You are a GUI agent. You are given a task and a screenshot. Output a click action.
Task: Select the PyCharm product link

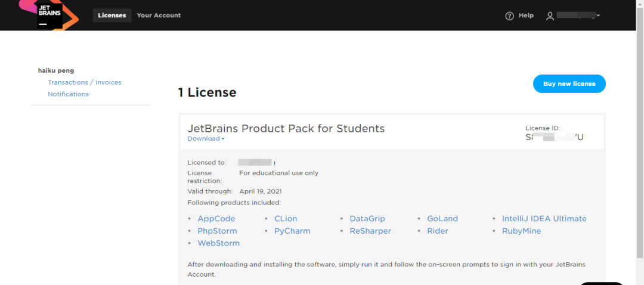(x=292, y=231)
